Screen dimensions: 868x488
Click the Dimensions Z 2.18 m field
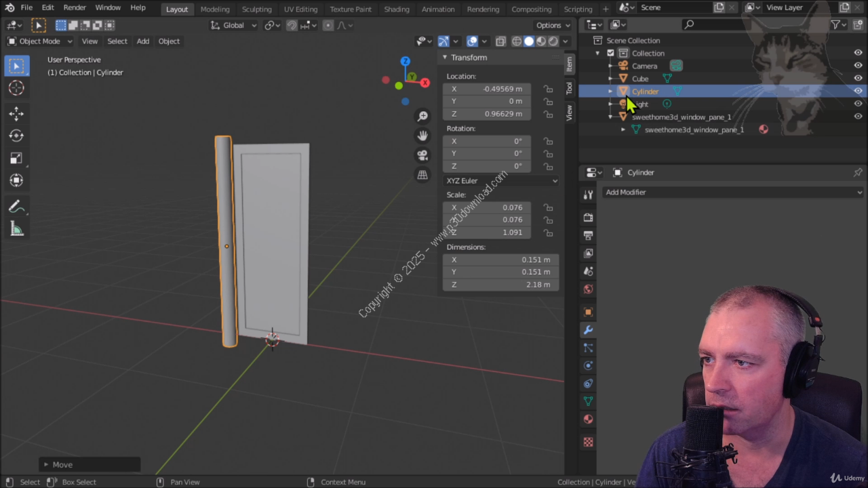click(500, 285)
